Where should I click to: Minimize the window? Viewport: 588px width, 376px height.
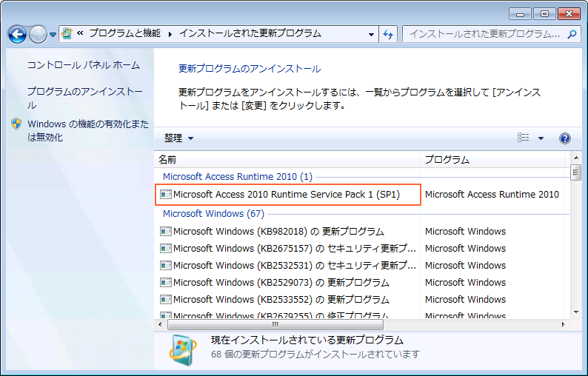coord(520,14)
